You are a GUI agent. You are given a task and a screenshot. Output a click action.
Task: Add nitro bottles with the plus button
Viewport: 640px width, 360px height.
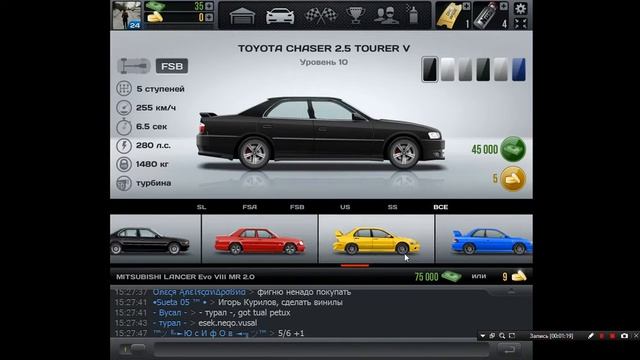(x=503, y=6)
